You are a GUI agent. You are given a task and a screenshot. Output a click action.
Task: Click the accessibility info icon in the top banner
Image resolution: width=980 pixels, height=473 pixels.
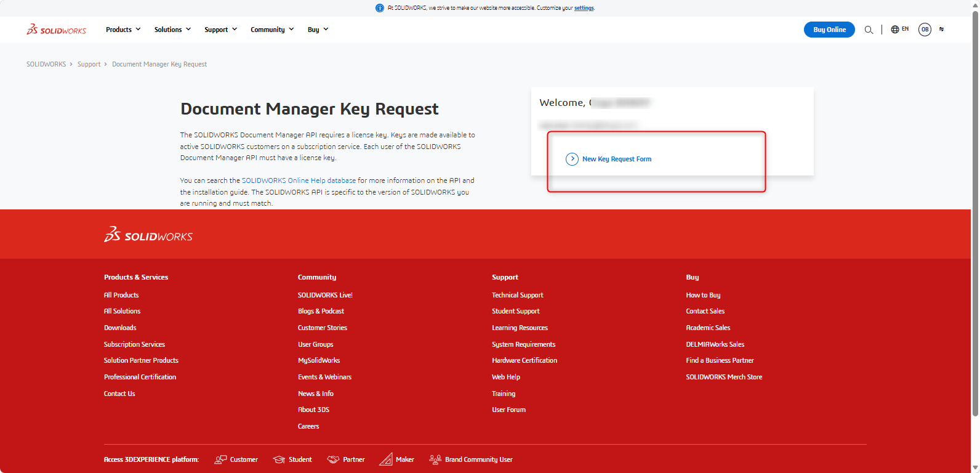380,8
